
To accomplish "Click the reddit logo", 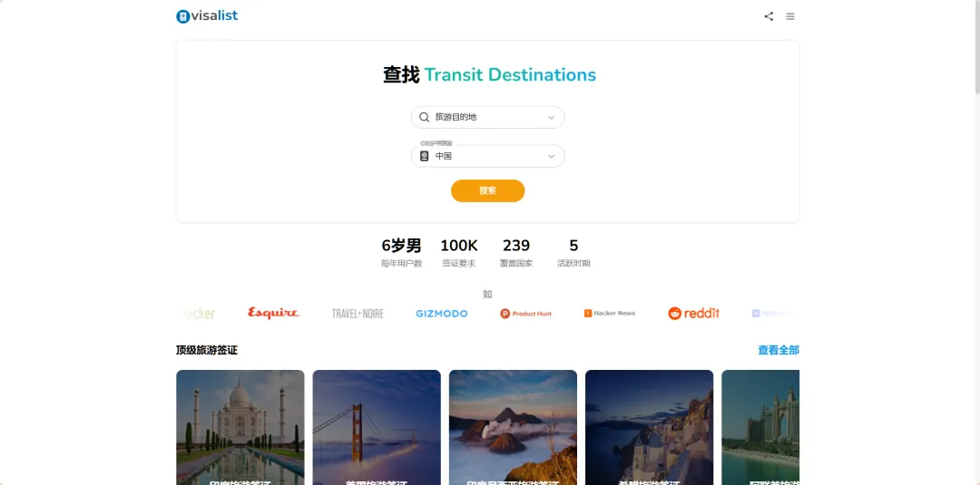I will (694, 314).
